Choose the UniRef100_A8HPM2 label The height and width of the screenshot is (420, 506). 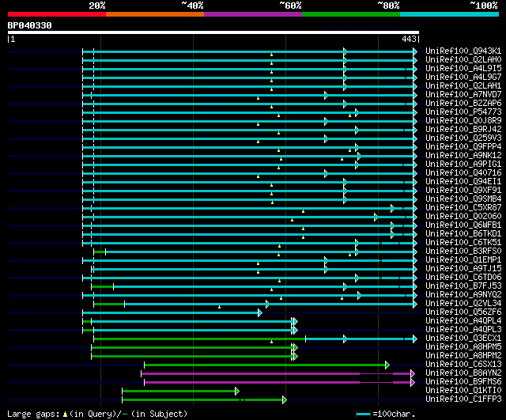pos(463,356)
